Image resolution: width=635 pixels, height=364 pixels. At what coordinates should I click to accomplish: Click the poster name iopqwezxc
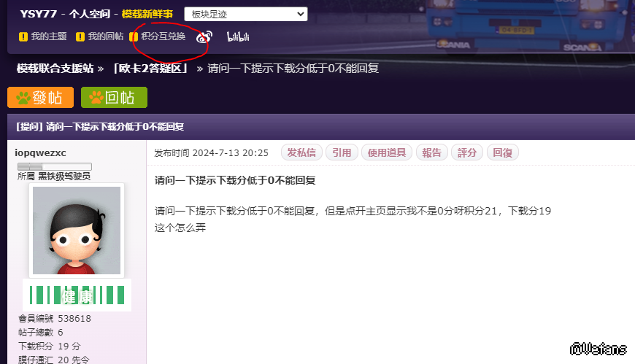coord(40,152)
